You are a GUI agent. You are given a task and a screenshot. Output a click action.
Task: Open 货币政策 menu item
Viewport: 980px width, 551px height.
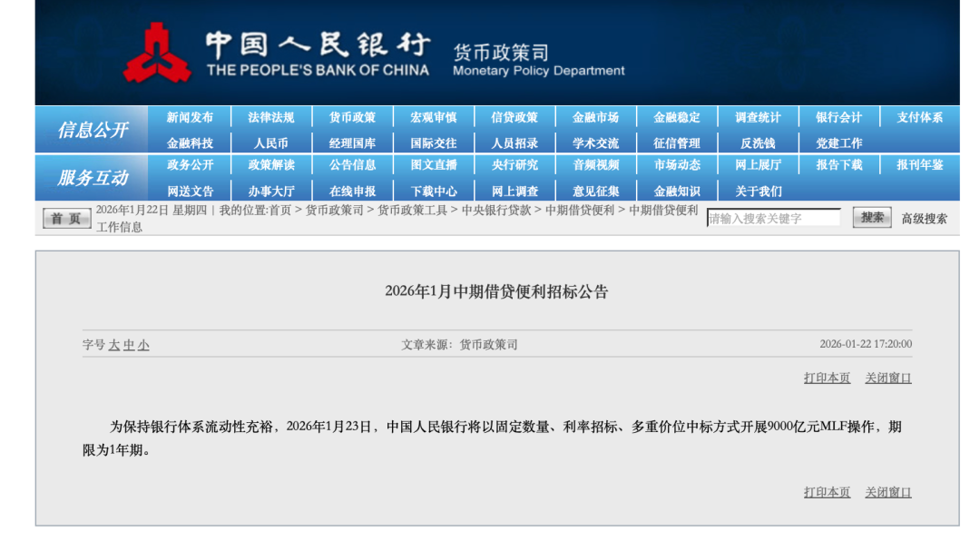[x=352, y=118]
